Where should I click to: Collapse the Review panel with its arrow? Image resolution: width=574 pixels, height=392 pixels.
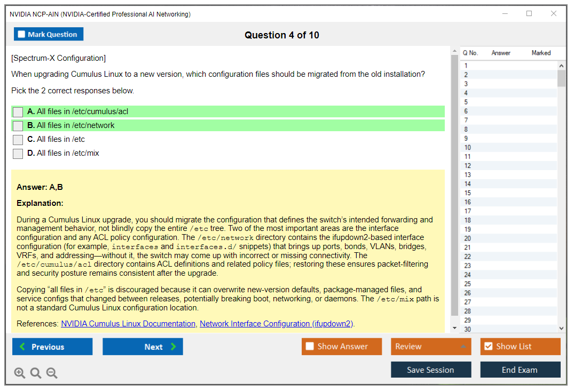(x=464, y=346)
